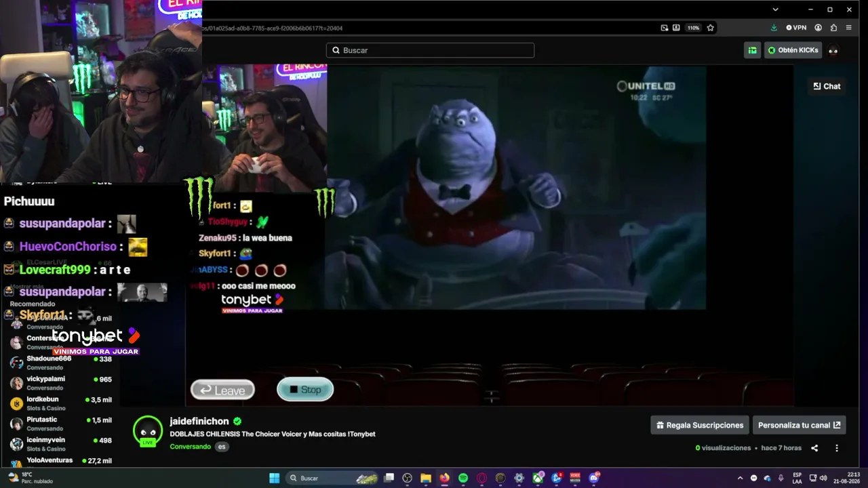868x488 pixels.
Task: Click the browser address bar URL
Action: coord(271,28)
